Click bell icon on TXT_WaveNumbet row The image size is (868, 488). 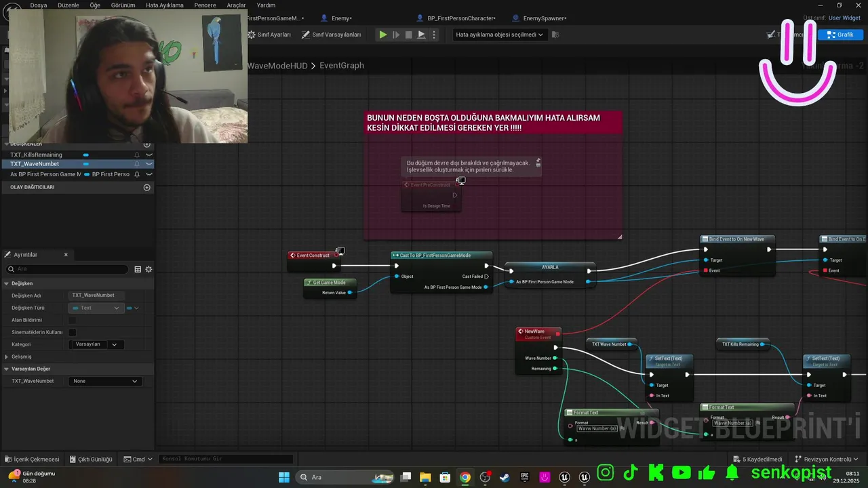[137, 164]
